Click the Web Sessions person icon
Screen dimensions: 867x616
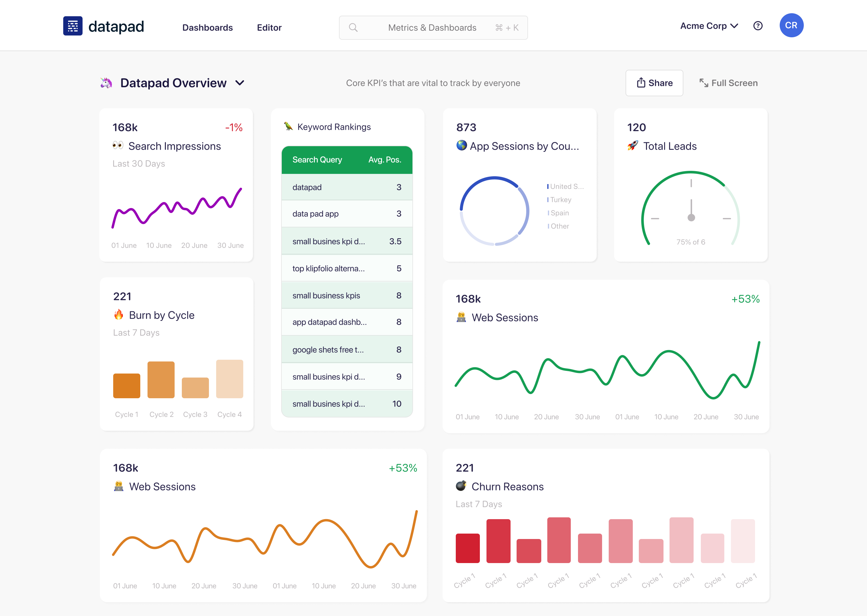click(x=461, y=317)
